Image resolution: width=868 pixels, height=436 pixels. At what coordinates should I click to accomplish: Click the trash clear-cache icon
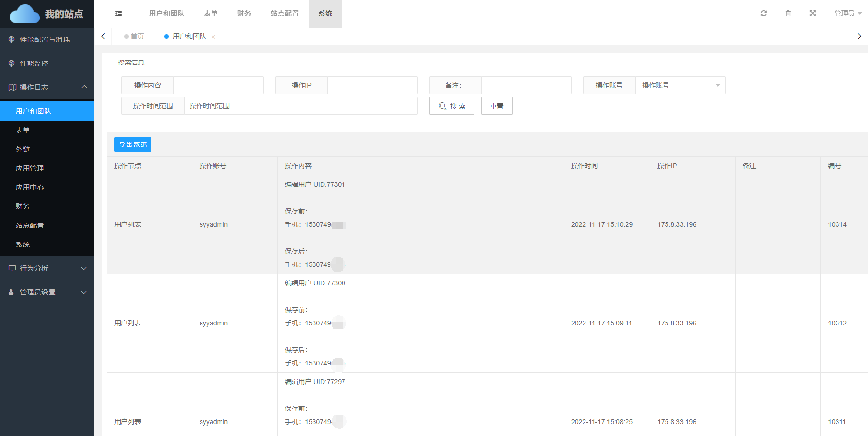(788, 13)
